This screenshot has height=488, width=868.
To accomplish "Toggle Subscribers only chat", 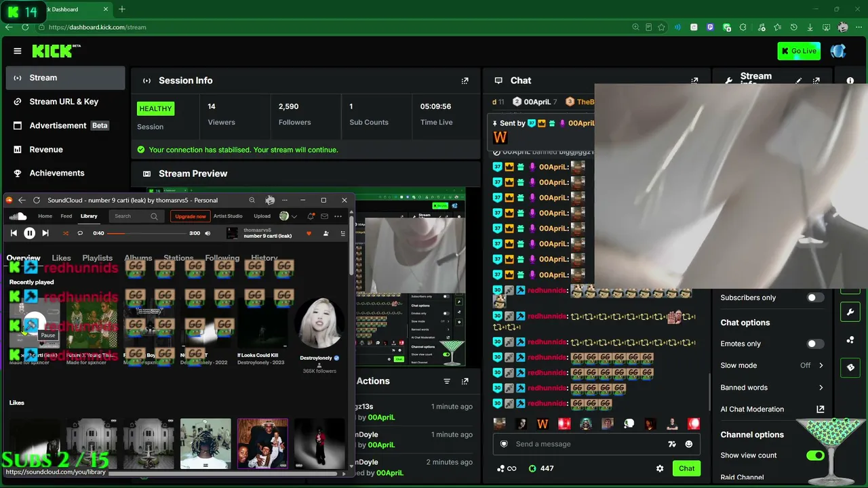I will tap(815, 298).
